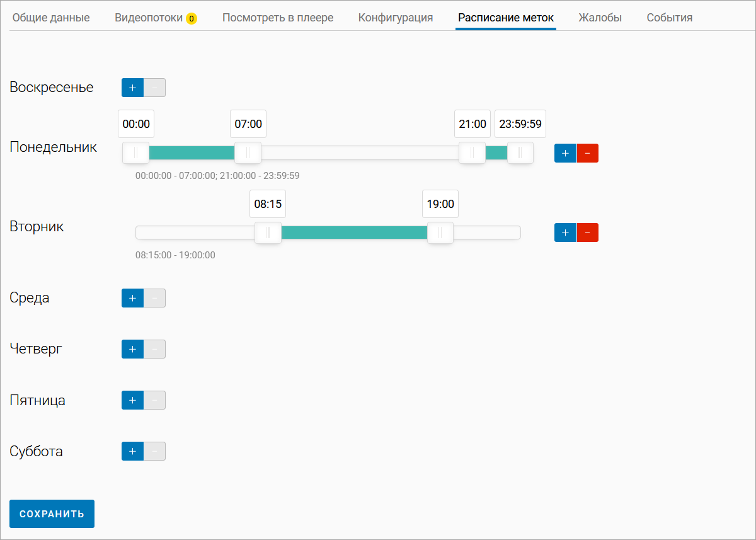Click the Monday 07:00 slider handle
Viewport: 756px width, 540px height.
click(x=248, y=153)
